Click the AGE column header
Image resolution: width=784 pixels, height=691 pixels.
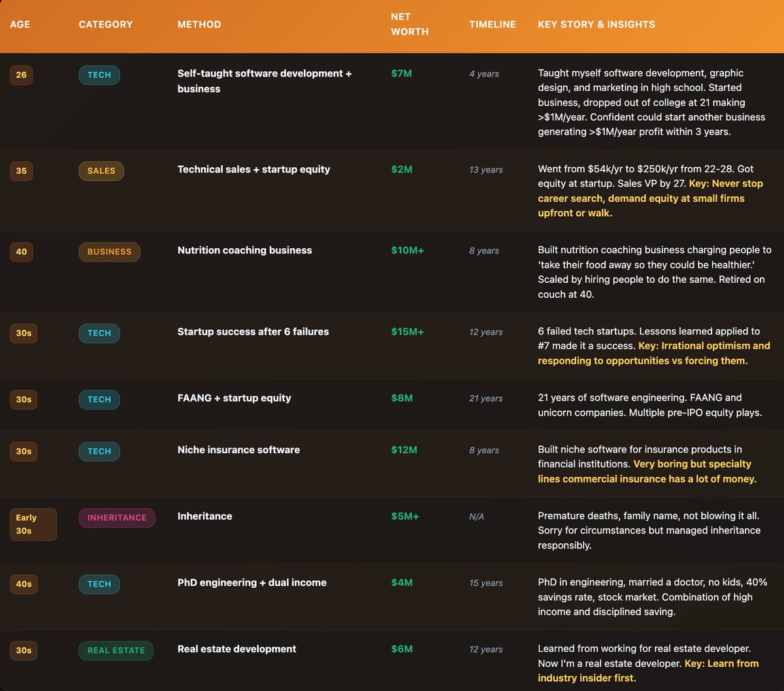click(20, 24)
